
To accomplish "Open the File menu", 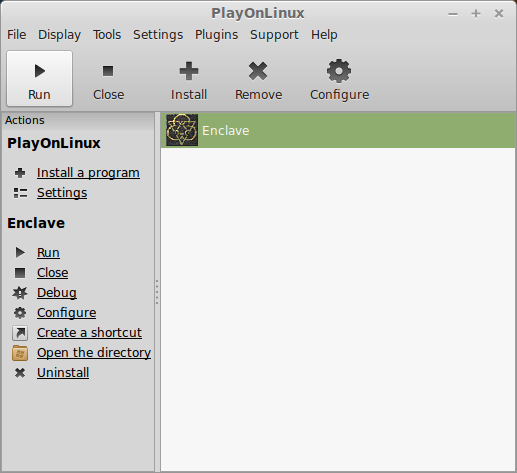I will [17, 35].
